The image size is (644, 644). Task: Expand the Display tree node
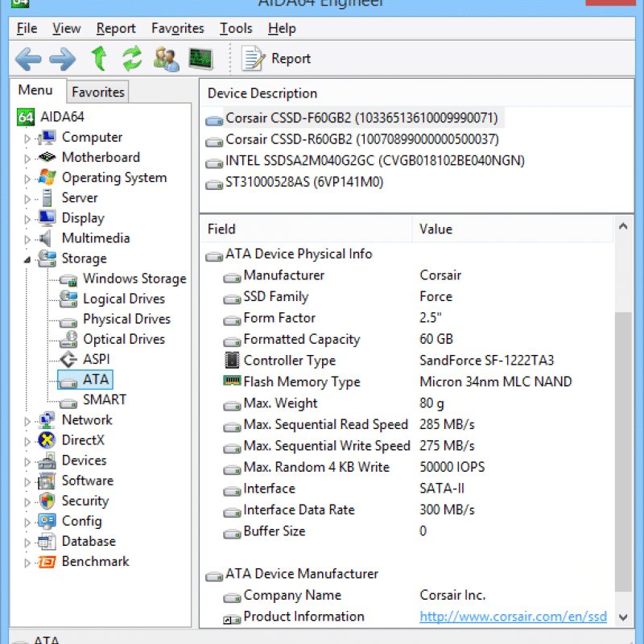tap(27, 219)
